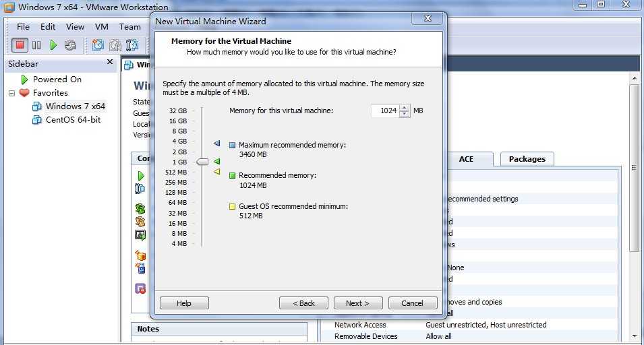Open the View menu
The height and width of the screenshot is (345, 644).
click(x=75, y=27)
